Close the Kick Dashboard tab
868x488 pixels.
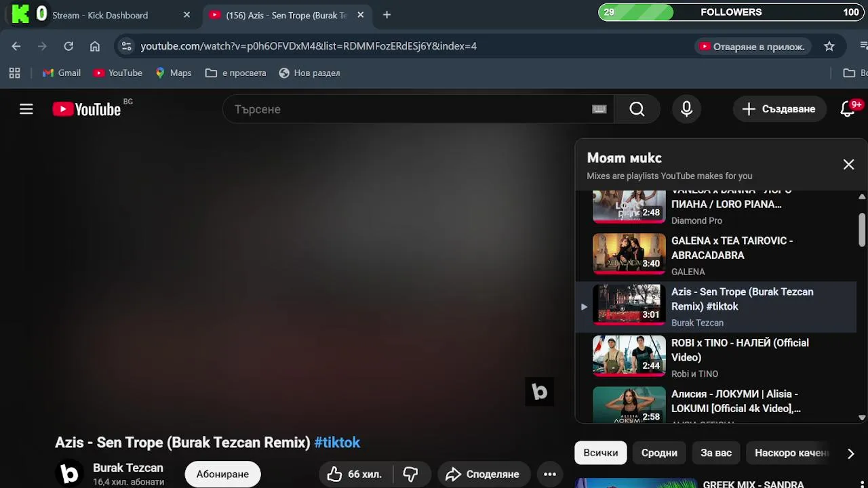pos(187,15)
